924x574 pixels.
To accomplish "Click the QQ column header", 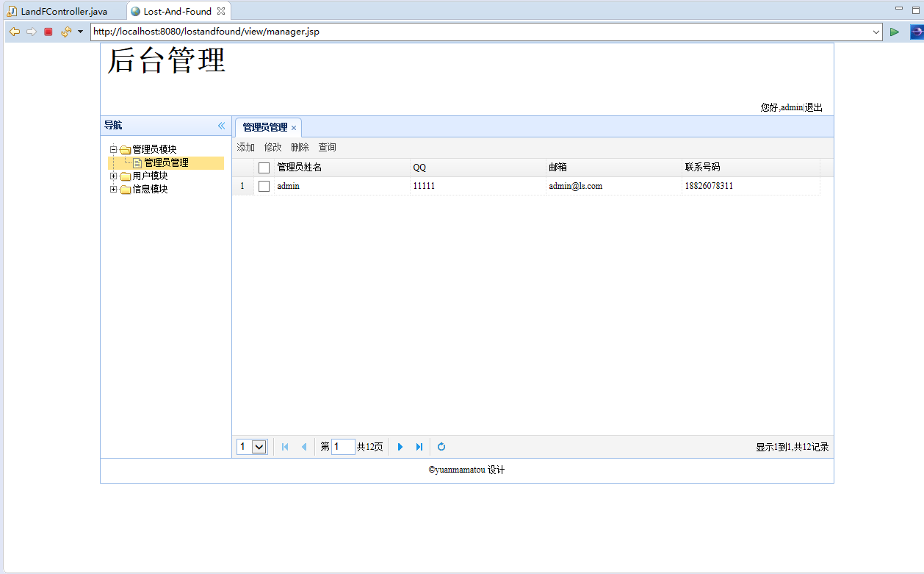I will click(478, 168).
